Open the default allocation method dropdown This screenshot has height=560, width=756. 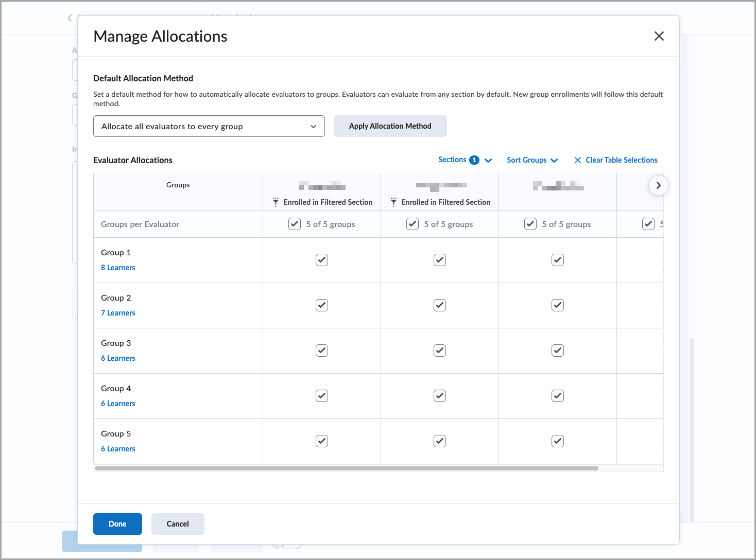click(209, 126)
